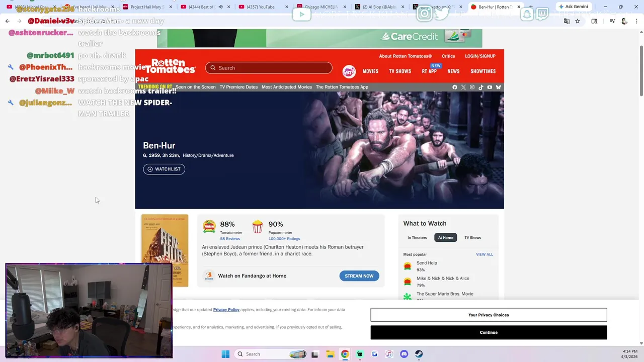Click the Certified Fresh Tomatometer badge
Image resolution: width=644 pixels, height=362 pixels.
209,227
